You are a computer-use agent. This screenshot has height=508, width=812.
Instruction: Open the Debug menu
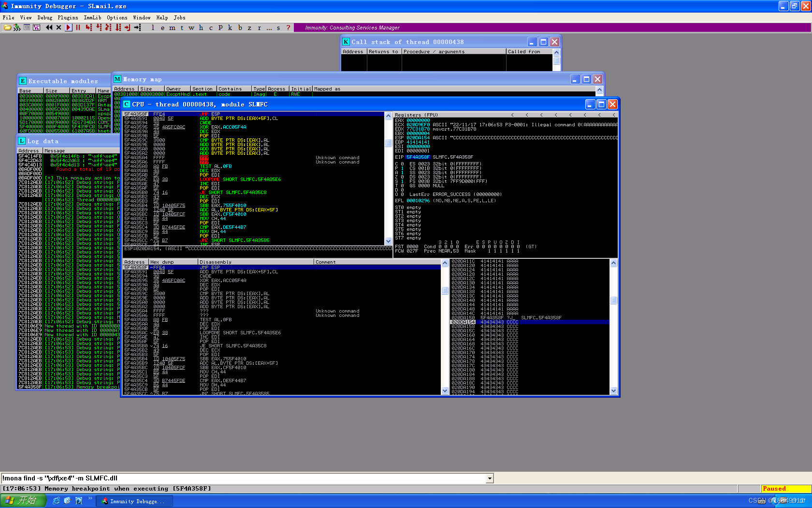point(44,17)
